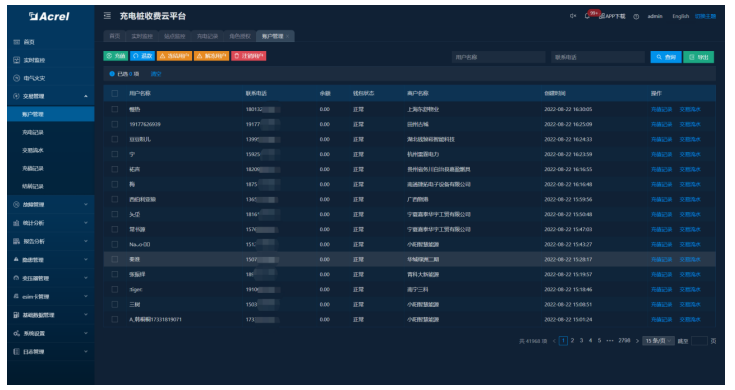735x390 pixels.
Task: Collapse the 交易管理 sidebar menu arrow
Action: click(86, 96)
